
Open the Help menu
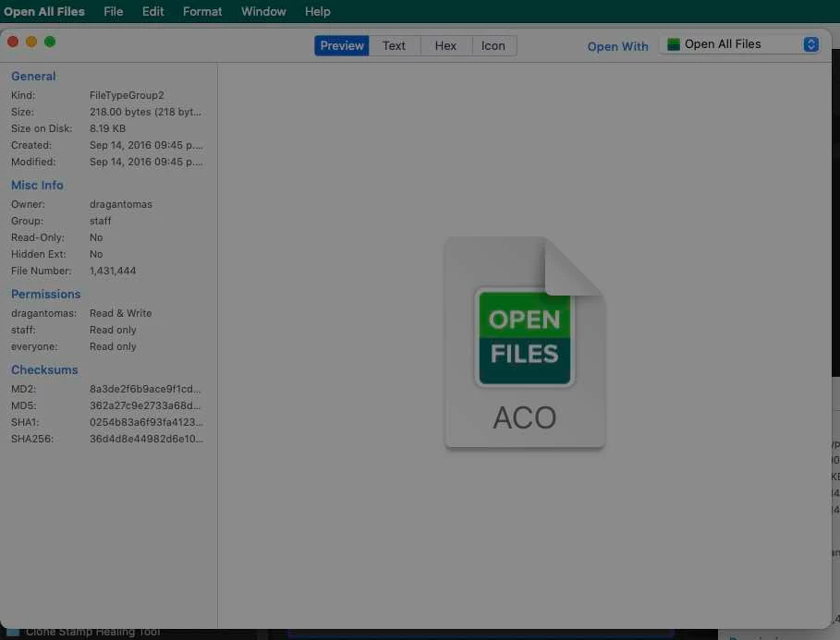tap(317, 11)
